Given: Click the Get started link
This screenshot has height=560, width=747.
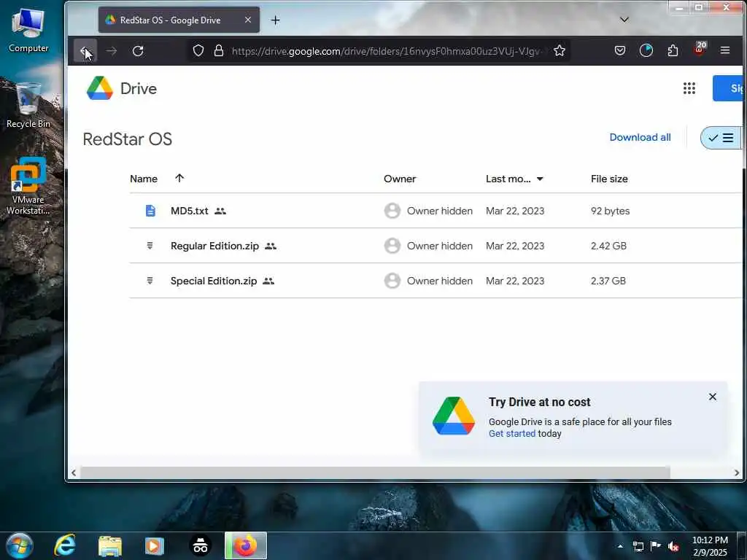Looking at the screenshot, I should [512, 433].
